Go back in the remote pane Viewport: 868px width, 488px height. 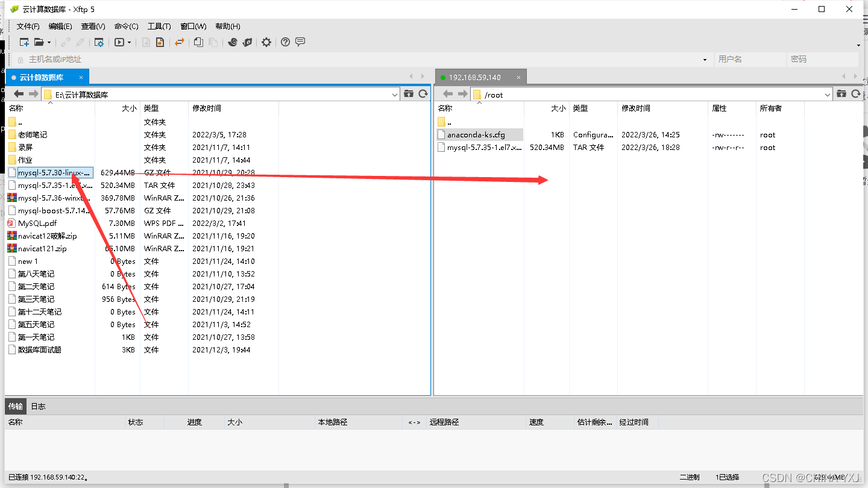[x=448, y=94]
